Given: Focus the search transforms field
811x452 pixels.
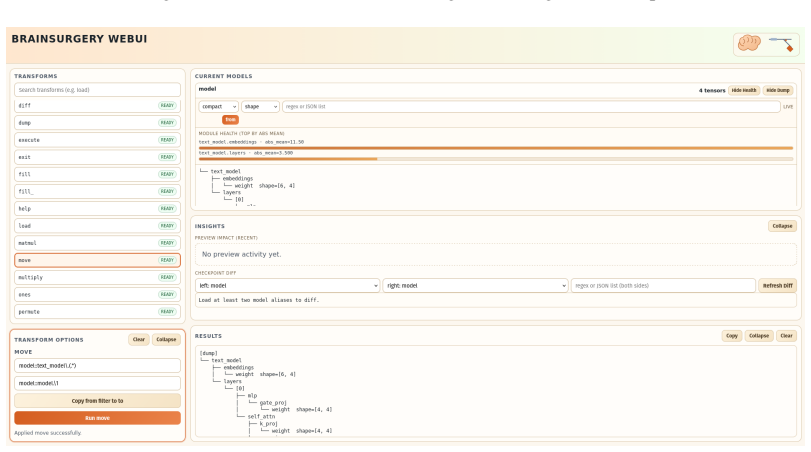Looking at the screenshot, I should tap(97, 89).
